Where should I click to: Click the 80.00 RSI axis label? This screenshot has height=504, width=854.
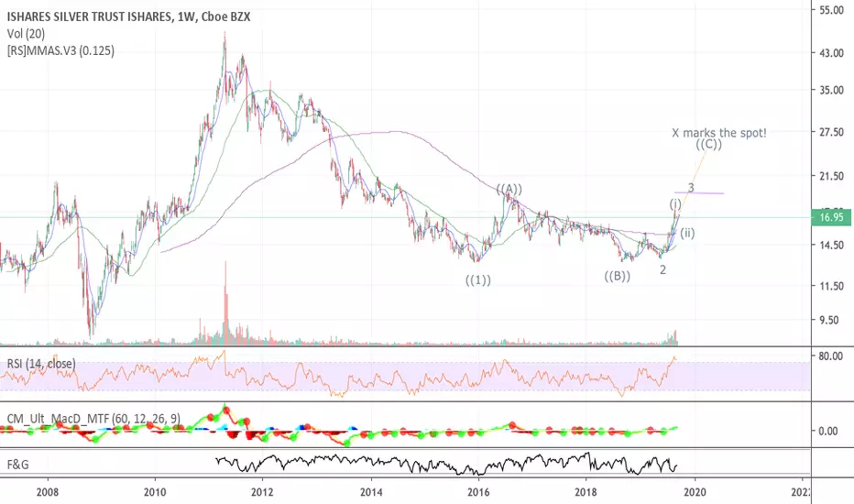[831, 356]
